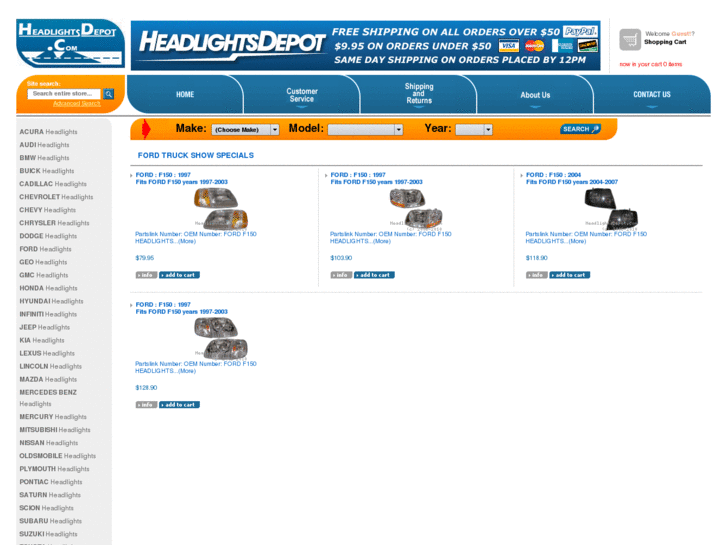Screen dimensions: 727x545
Task: Add $128.90 headlights to cart
Action: [179, 405]
